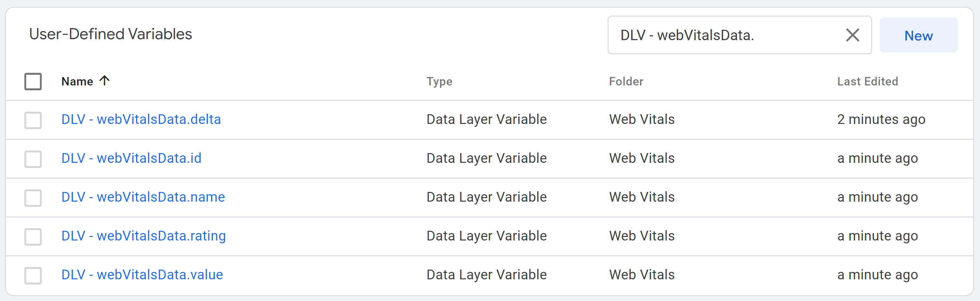The width and height of the screenshot is (980, 301).
Task: Create a variable with the New button
Action: [x=918, y=35]
